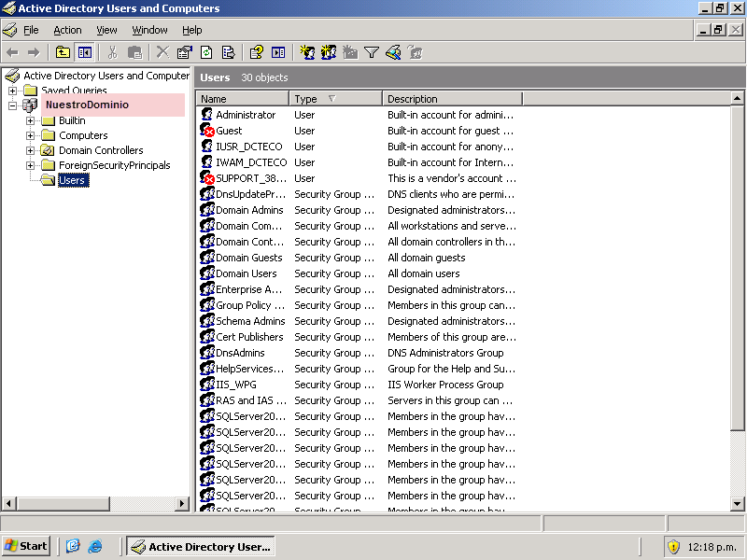Click the Export List toolbar icon
This screenshot has height=560, width=747.
point(228,52)
